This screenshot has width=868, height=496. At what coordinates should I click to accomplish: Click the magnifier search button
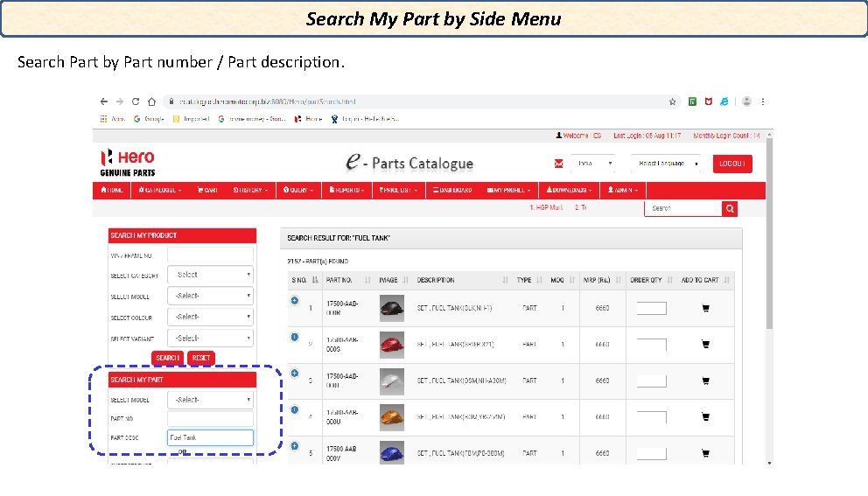coord(730,209)
